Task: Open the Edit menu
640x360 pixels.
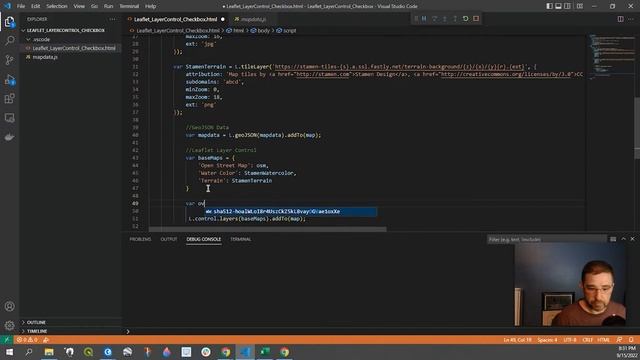Action: pyautogui.click(x=36, y=6)
